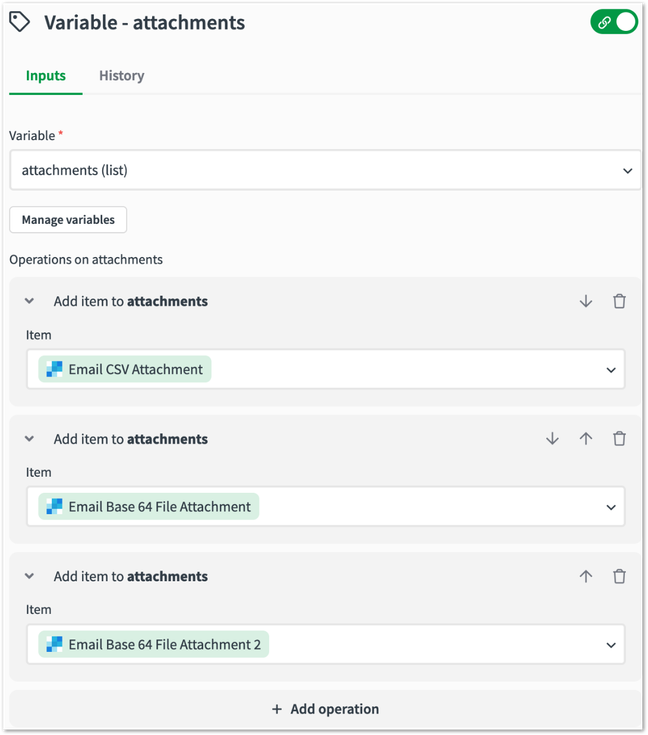Image resolution: width=648 pixels, height=735 pixels.
Task: Open the Email CSV Attachment item dropdown
Action: (x=610, y=370)
